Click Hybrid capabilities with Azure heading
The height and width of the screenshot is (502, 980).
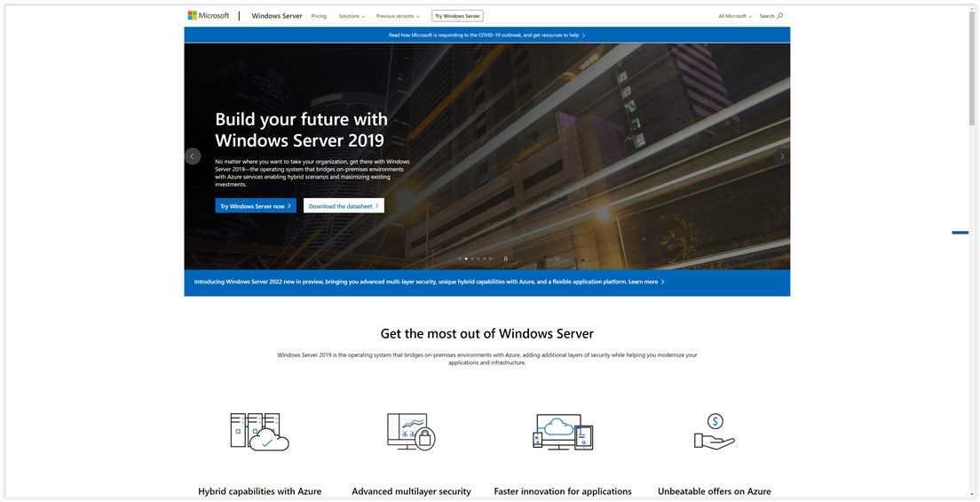[x=260, y=491]
